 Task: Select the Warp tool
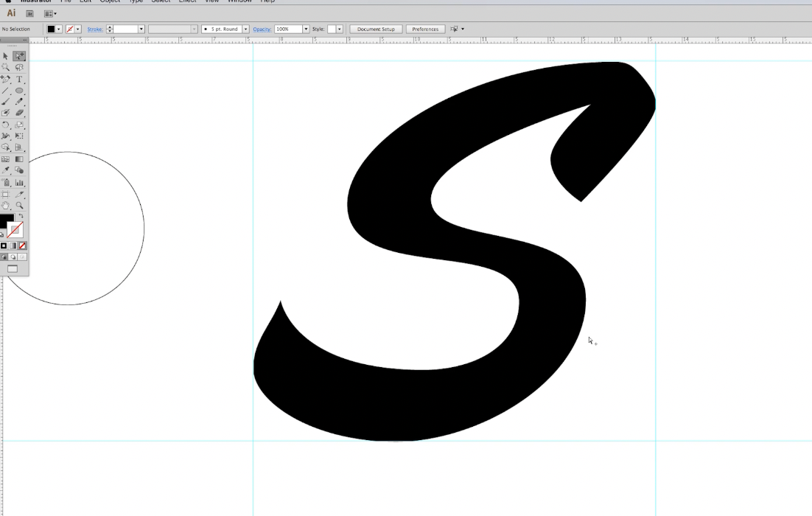click(6, 136)
